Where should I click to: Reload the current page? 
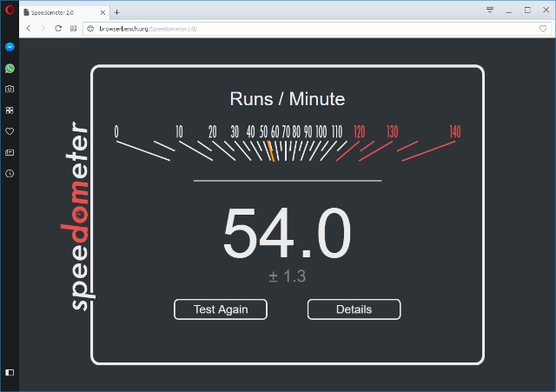pyautogui.click(x=58, y=29)
